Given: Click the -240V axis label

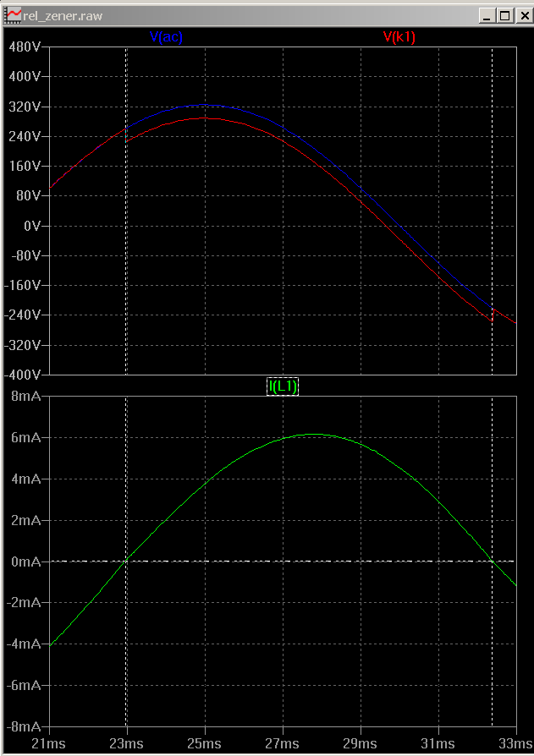Looking at the screenshot, I should (22, 315).
